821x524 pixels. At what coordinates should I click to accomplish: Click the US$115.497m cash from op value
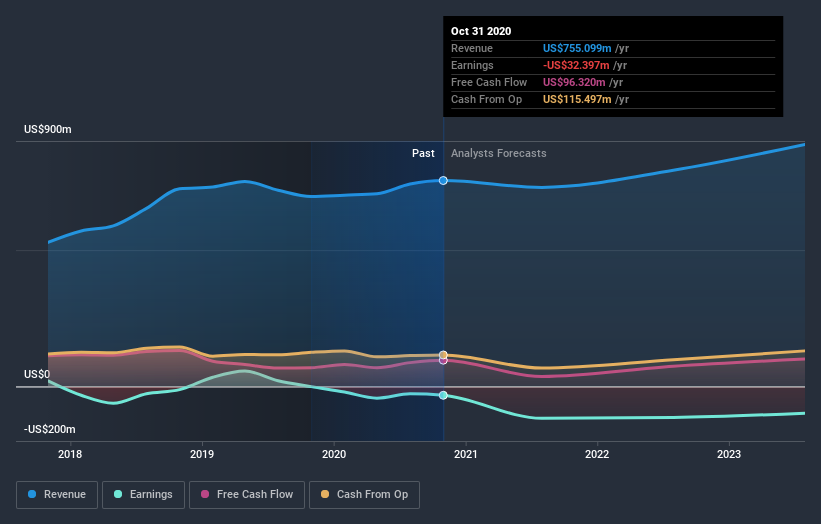click(x=577, y=99)
